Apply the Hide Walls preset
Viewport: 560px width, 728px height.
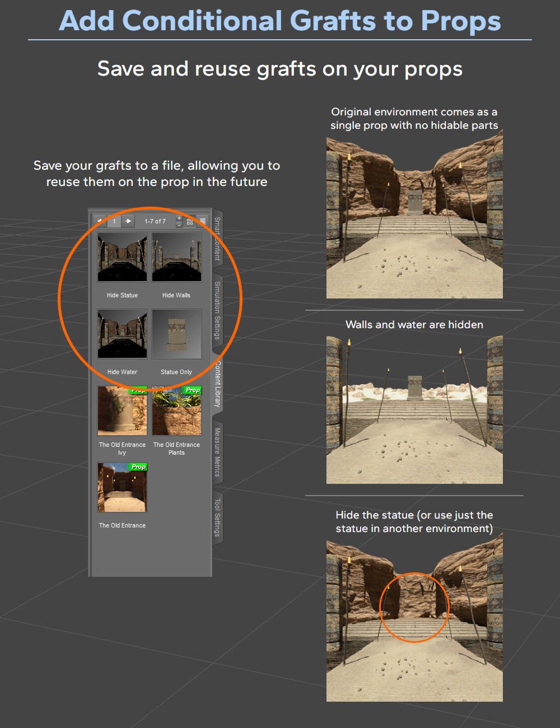click(x=177, y=257)
